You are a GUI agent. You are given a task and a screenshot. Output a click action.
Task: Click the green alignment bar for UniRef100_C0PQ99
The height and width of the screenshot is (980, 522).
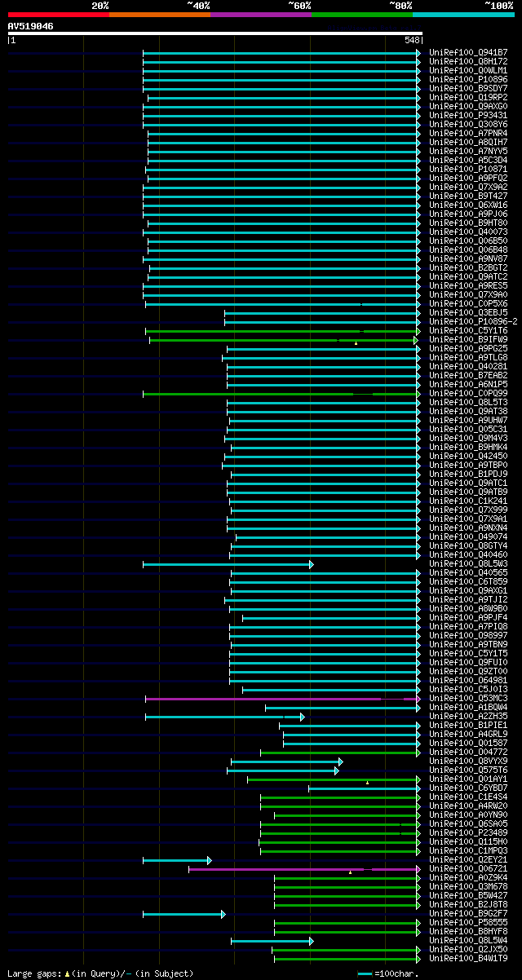281,393
